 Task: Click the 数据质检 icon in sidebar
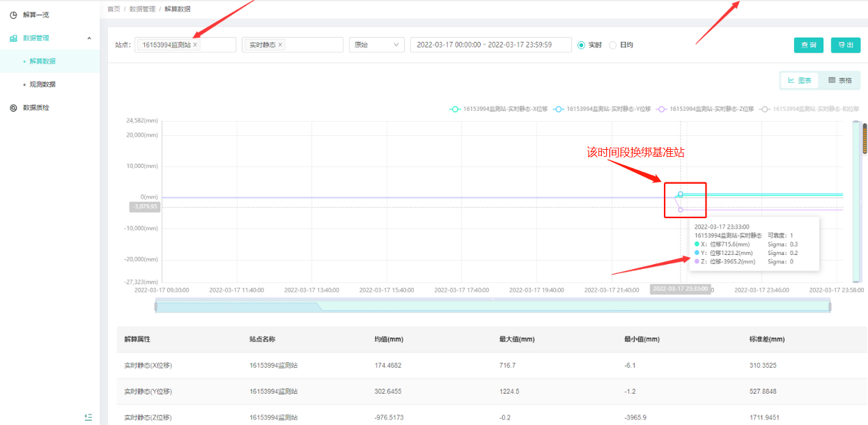point(13,108)
